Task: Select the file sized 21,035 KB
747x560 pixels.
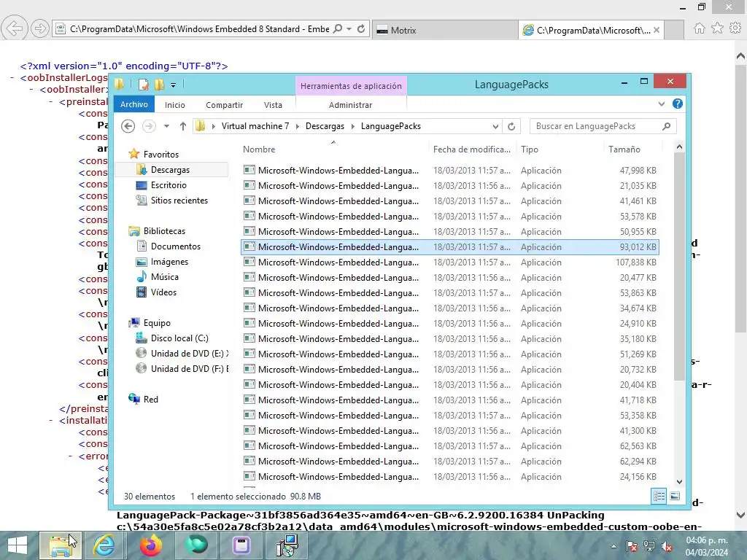Action: (449, 186)
